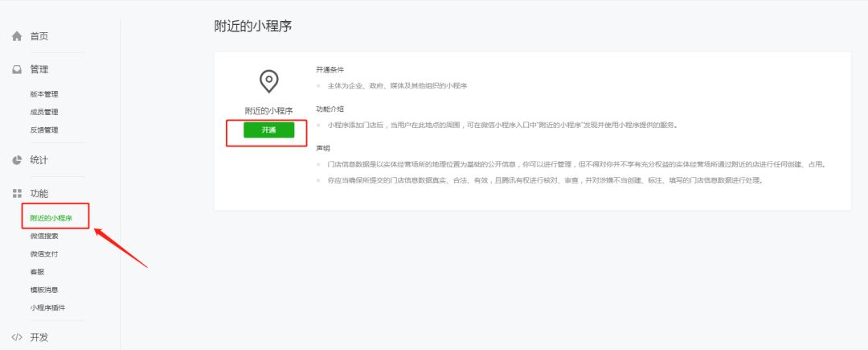Expand the 开发 section
This screenshot has width=868, height=350.
[39, 337]
